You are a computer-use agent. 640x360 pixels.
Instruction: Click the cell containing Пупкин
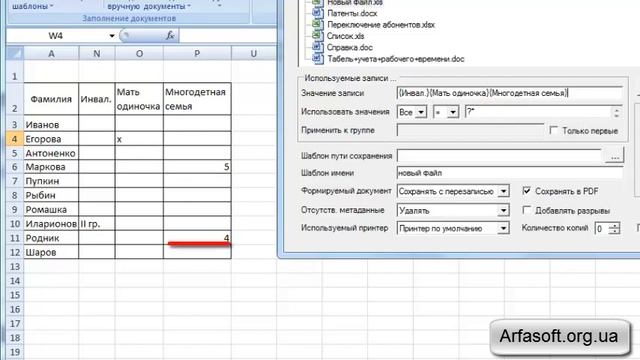coord(51,181)
